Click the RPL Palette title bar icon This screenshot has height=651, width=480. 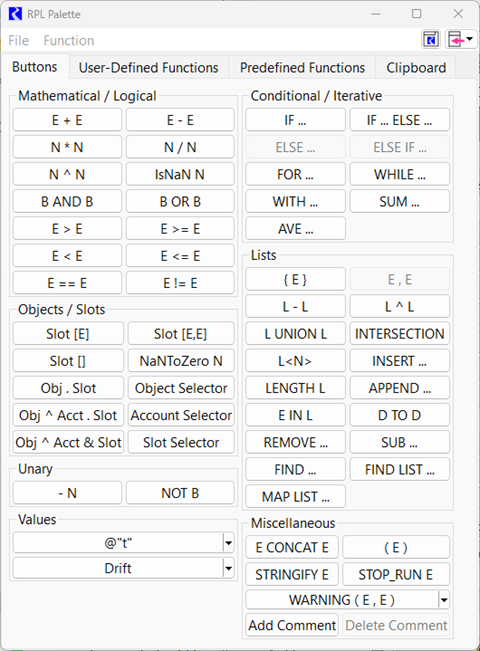[x=15, y=14]
